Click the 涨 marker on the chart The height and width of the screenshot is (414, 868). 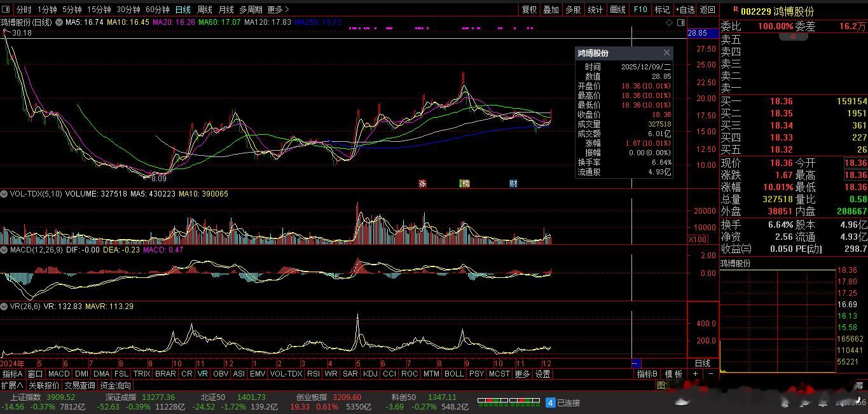click(x=422, y=183)
